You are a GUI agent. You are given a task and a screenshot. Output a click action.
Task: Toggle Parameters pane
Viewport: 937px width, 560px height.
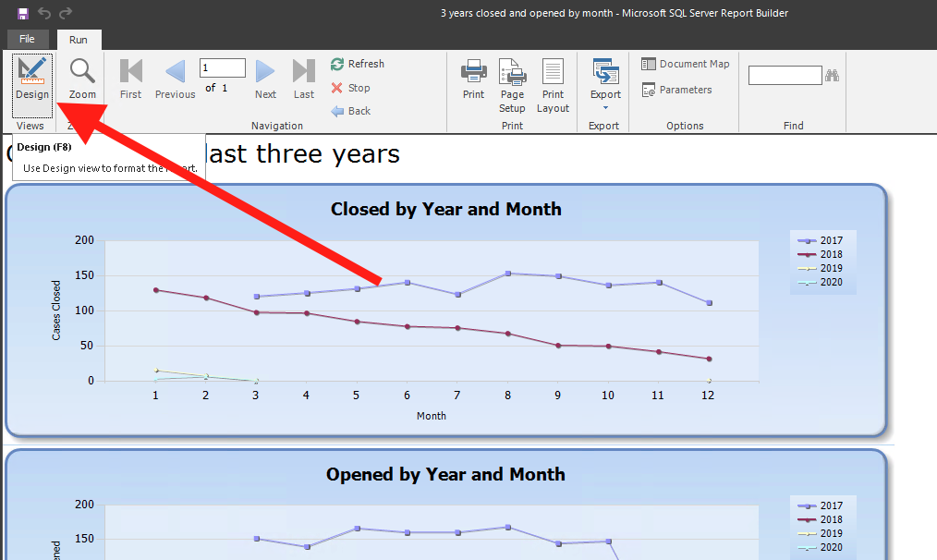coord(677,90)
